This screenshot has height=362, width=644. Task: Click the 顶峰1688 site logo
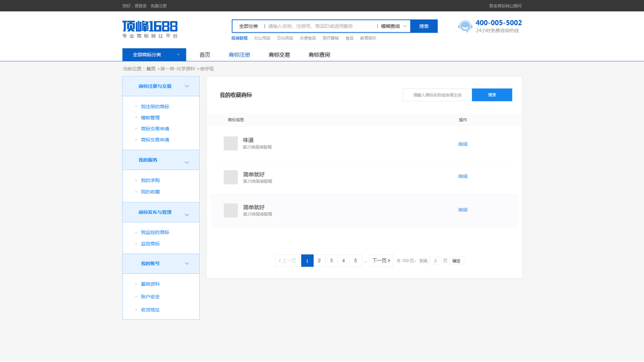(x=150, y=29)
